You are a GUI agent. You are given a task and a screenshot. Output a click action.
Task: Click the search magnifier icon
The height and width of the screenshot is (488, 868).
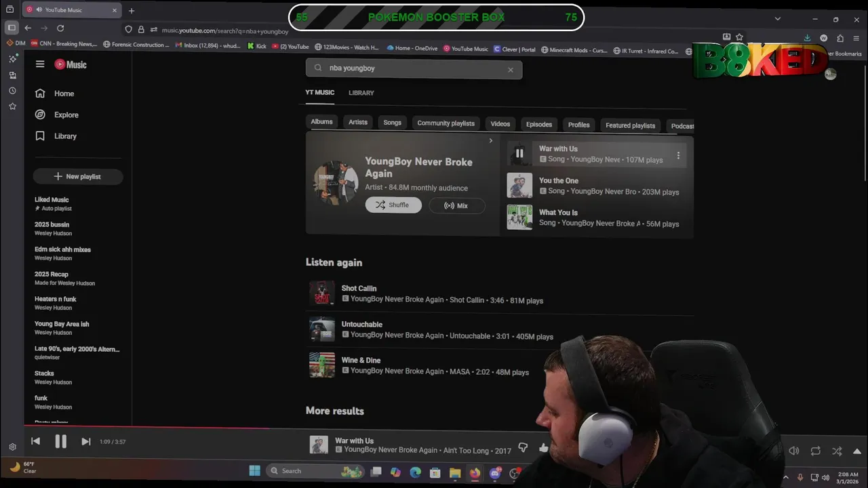point(318,68)
